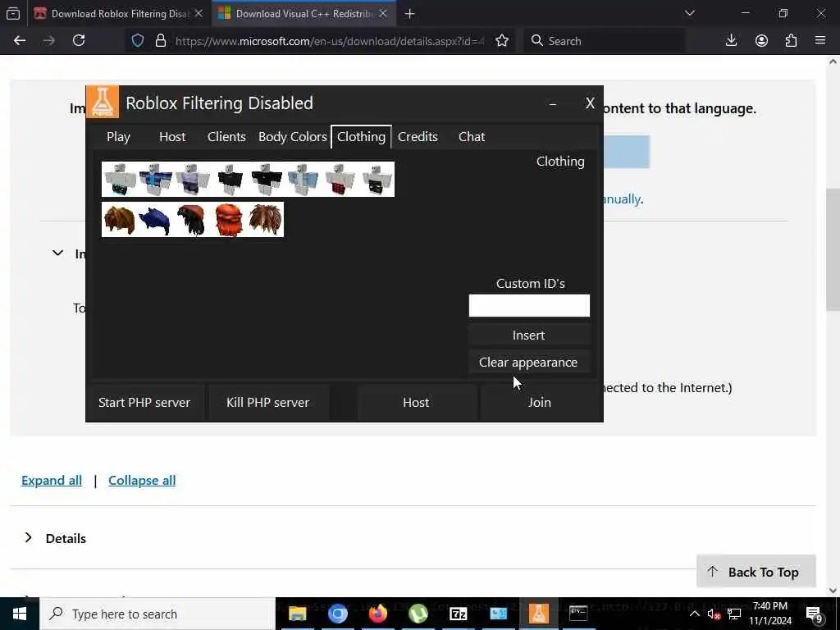Open the Firefox application menu
The image size is (840, 630).
click(820, 41)
